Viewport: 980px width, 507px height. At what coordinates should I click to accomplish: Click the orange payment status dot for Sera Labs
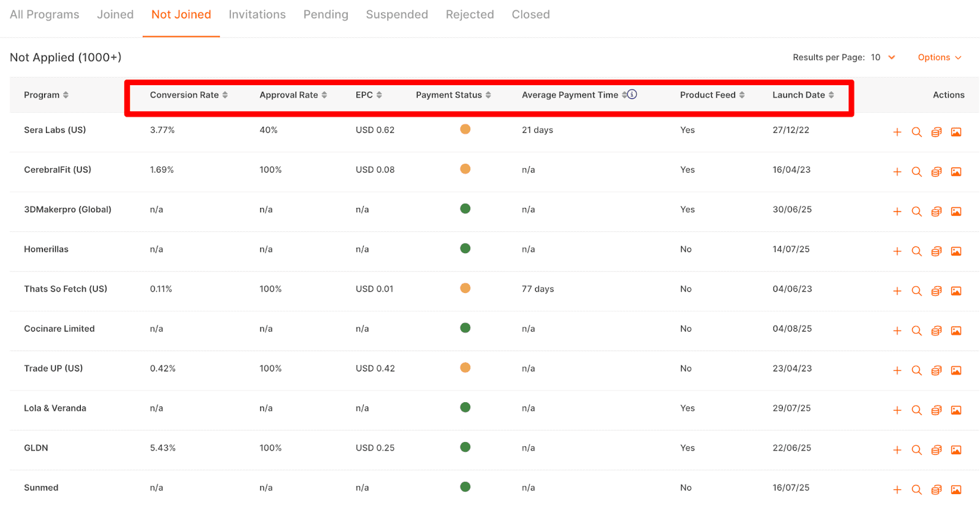(x=466, y=129)
